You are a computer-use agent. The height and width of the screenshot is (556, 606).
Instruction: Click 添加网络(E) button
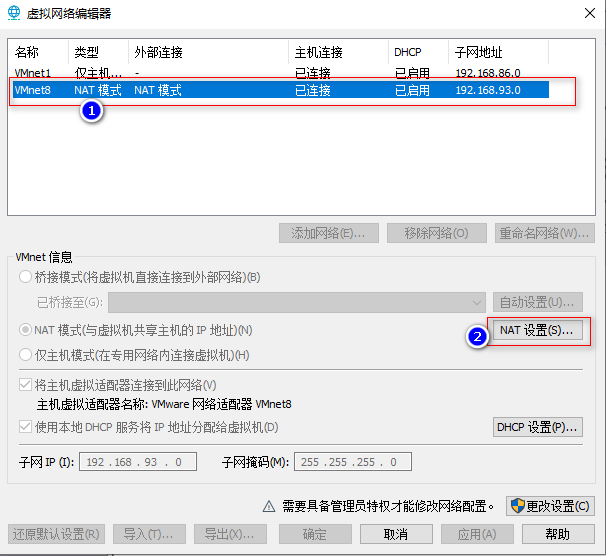pyautogui.click(x=329, y=233)
